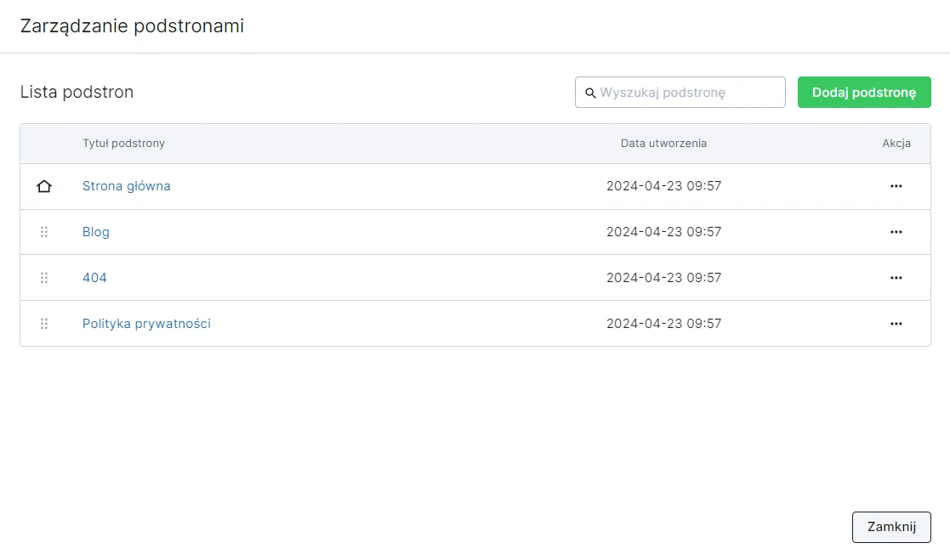Click the drag handle beside the 404 page
The width and height of the screenshot is (950, 560).
pyautogui.click(x=44, y=278)
